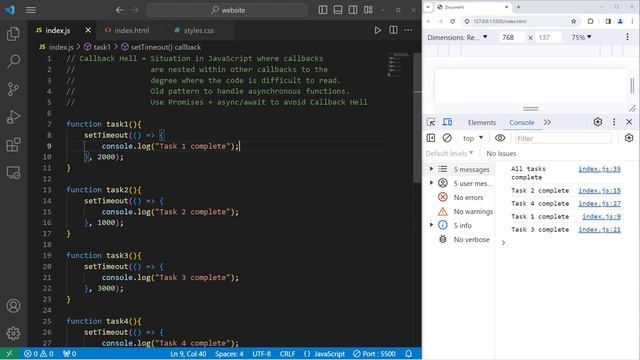Image resolution: width=640 pixels, height=360 pixels.
Task: Toggle bottom panel layout button
Action: [x=338, y=10]
